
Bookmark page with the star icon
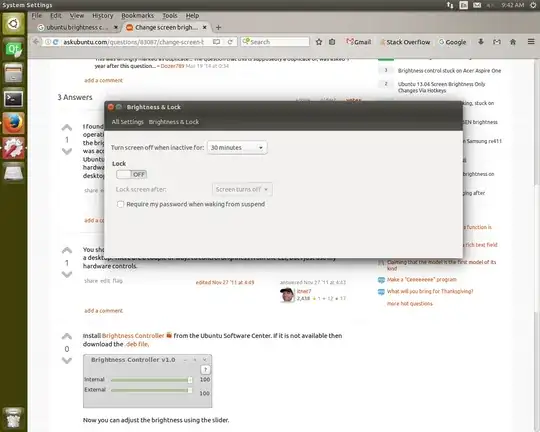tap(319, 42)
